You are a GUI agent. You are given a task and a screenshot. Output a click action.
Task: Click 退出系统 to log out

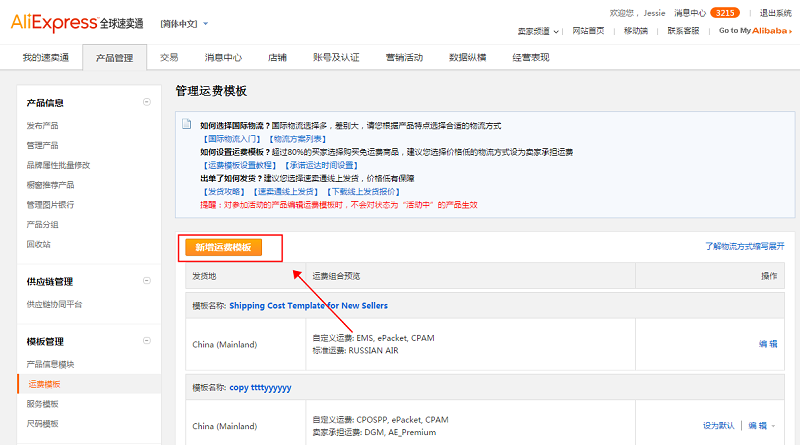pyautogui.click(x=776, y=13)
